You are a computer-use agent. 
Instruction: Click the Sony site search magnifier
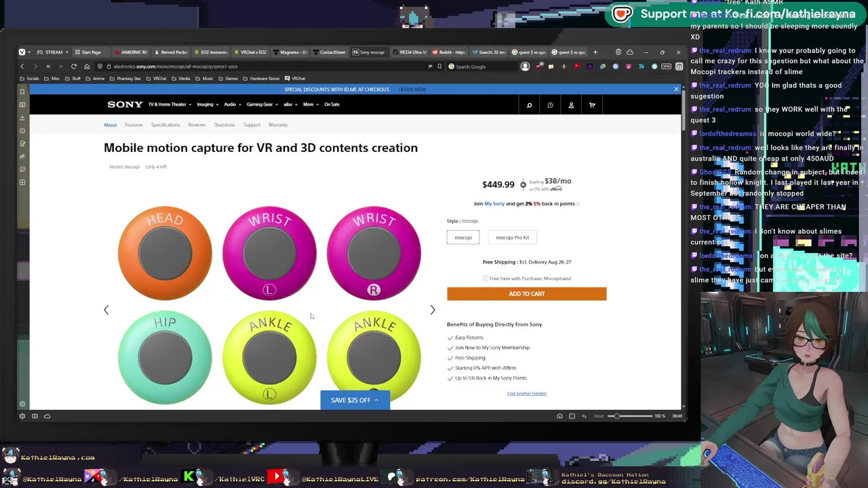pos(529,105)
